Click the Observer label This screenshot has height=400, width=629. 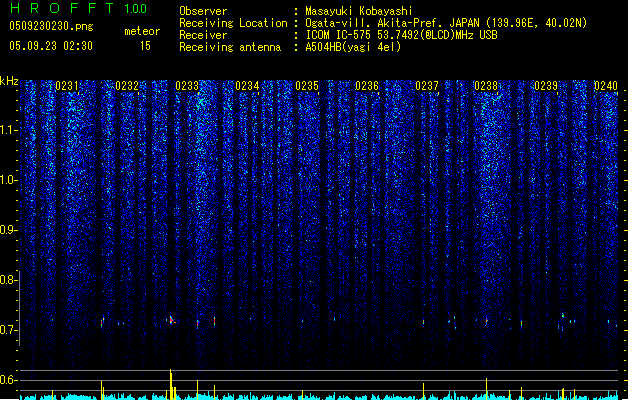(x=203, y=11)
